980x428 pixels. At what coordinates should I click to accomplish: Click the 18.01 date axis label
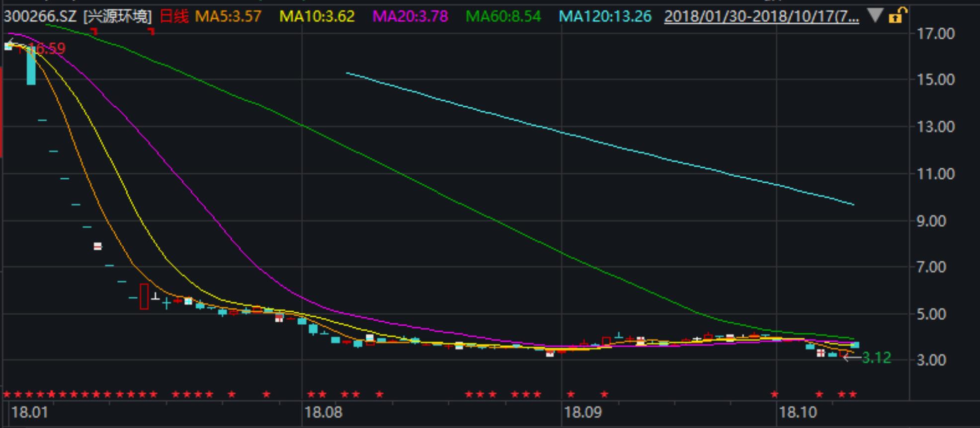point(29,413)
